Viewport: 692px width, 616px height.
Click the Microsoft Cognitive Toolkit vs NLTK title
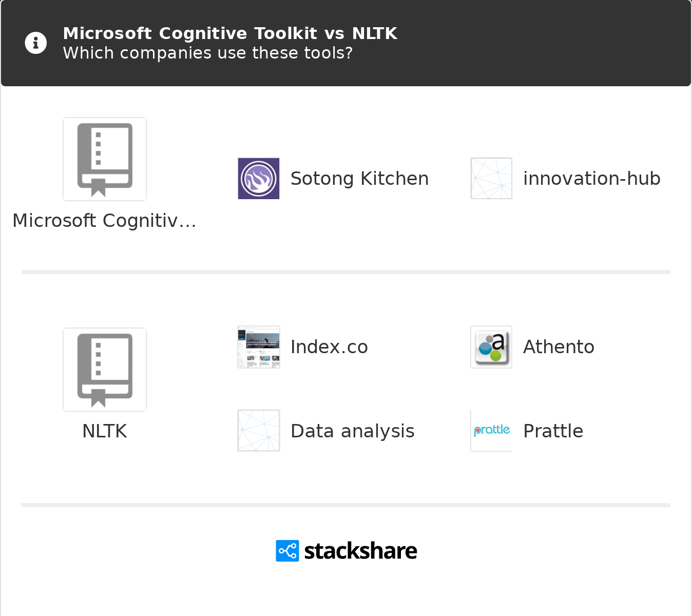[x=230, y=33]
